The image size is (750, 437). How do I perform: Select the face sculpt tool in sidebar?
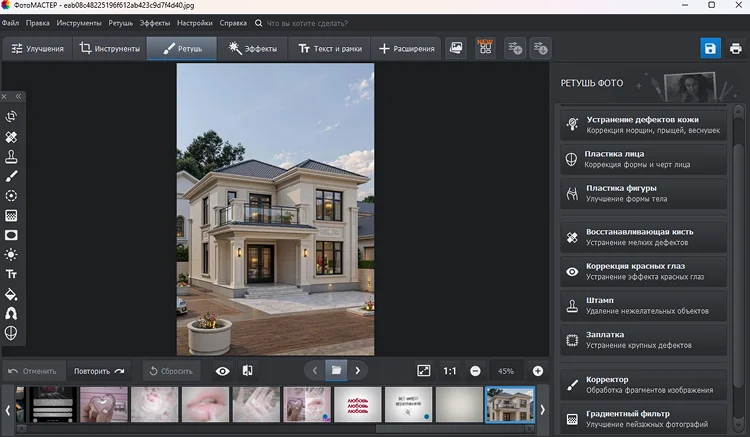tap(11, 333)
